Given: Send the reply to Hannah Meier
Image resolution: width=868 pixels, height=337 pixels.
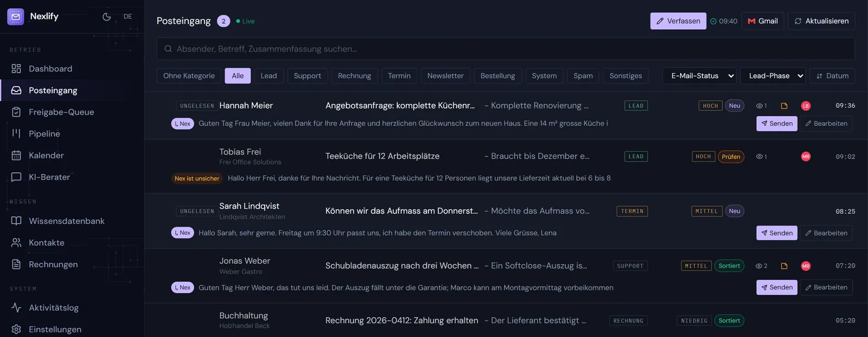Looking at the screenshot, I should 777,124.
